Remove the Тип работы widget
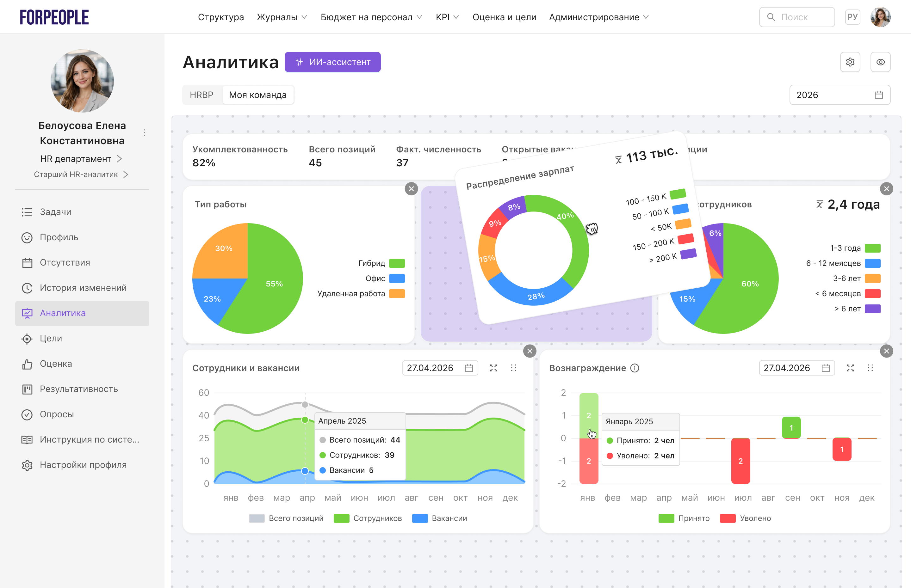This screenshot has width=911, height=588. [411, 189]
